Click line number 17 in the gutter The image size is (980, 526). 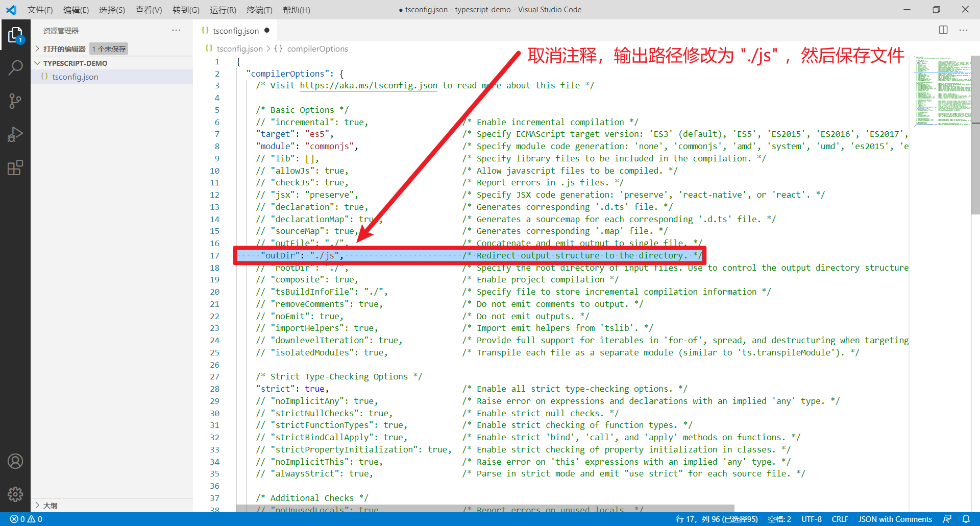click(x=214, y=255)
